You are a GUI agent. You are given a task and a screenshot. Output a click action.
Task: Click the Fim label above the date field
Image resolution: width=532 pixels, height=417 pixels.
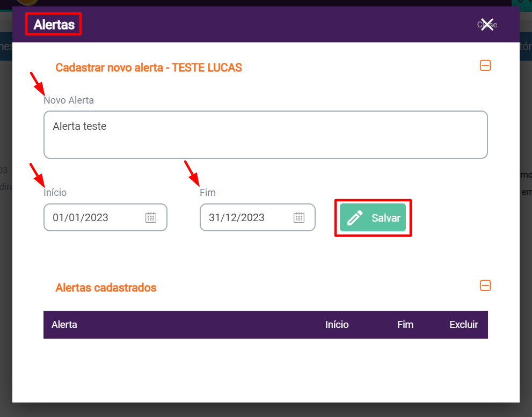click(208, 193)
